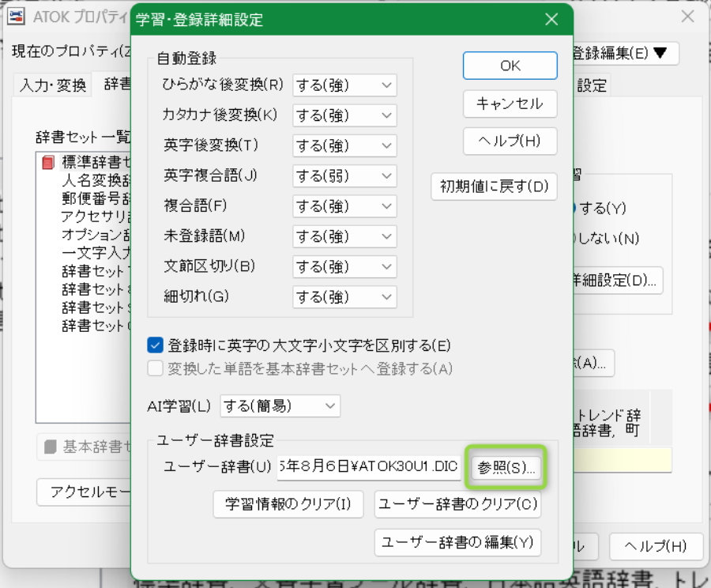Viewport: 711px width, 588px height.
Task: Switch to the 入力・変換 tab
Action: pyautogui.click(x=53, y=85)
